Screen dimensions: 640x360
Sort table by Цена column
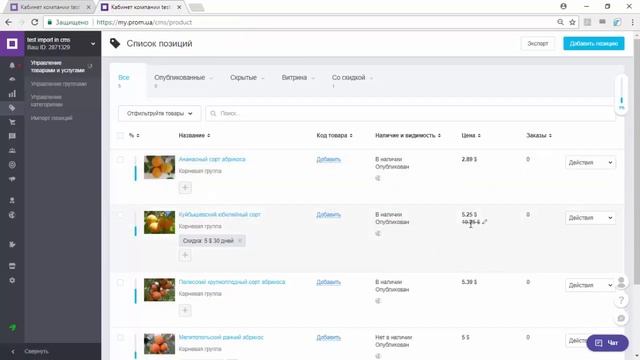(x=471, y=136)
